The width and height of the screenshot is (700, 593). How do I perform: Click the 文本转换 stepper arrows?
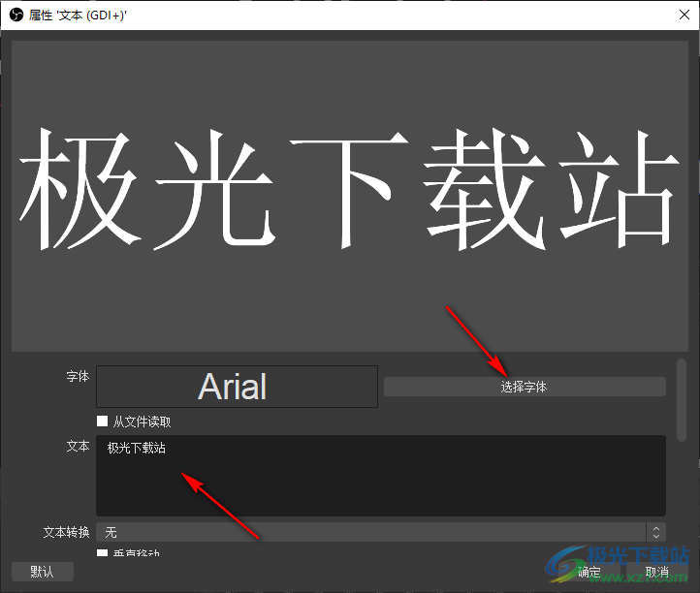pyautogui.click(x=655, y=532)
